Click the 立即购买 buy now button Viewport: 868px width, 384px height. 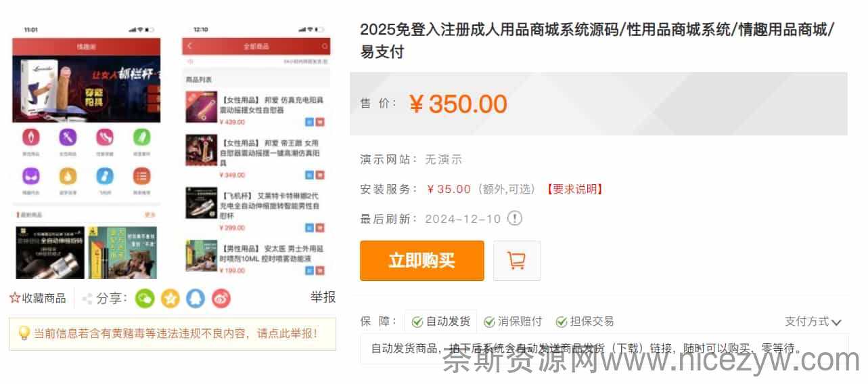[x=422, y=261]
